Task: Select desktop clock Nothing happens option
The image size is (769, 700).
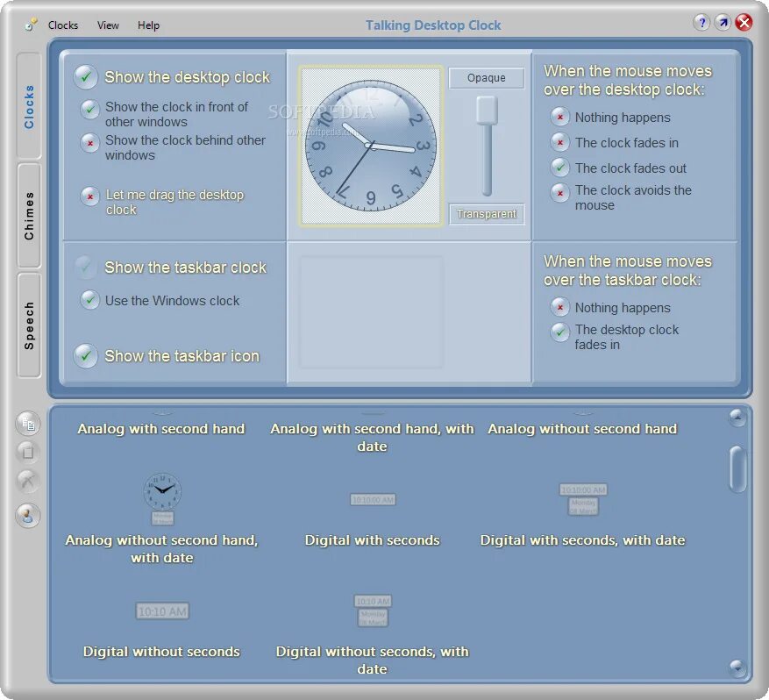Action: click(x=559, y=117)
